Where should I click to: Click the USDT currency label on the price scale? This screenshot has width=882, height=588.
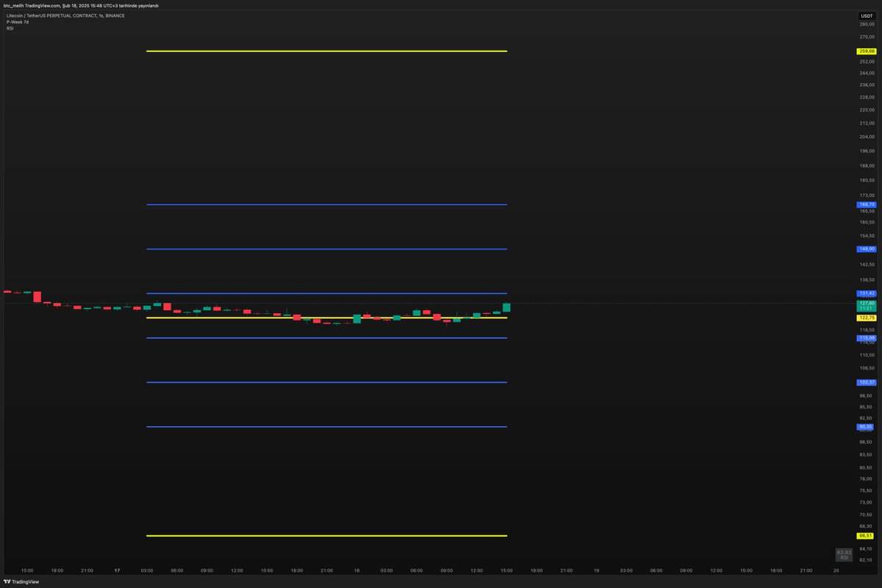point(866,15)
